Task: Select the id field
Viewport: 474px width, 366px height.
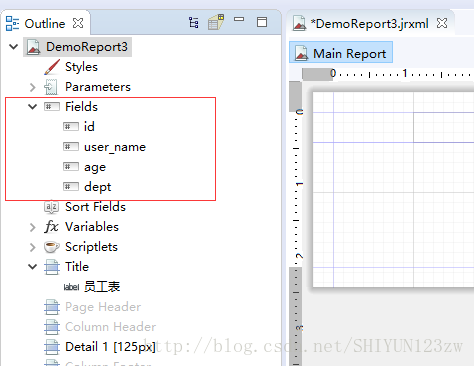Action: [89, 127]
